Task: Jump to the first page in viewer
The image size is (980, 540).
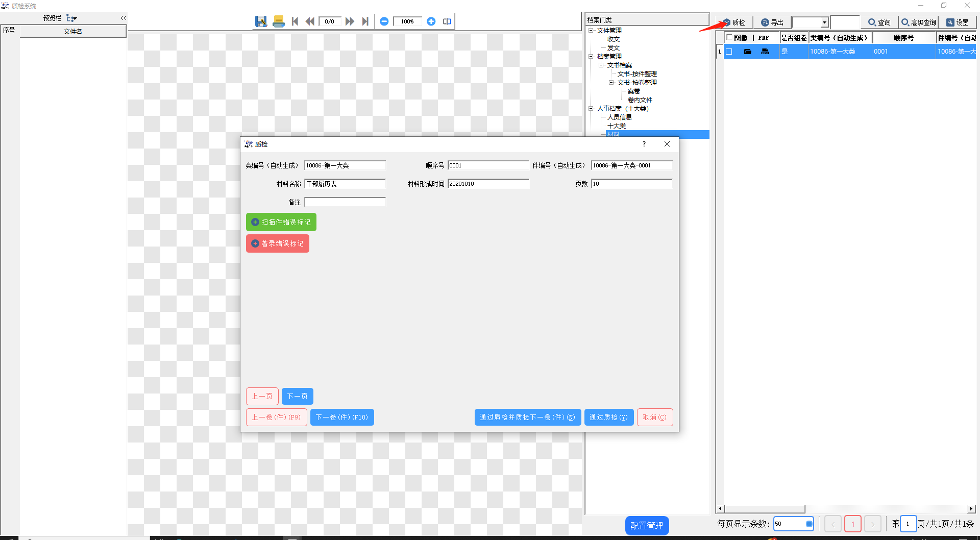Action: coord(295,21)
